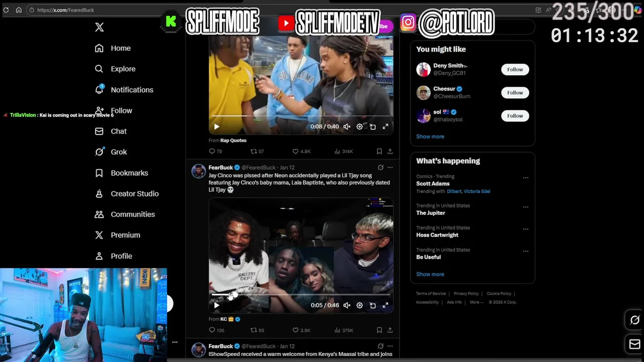Play the Rap Quotes video

(216, 127)
